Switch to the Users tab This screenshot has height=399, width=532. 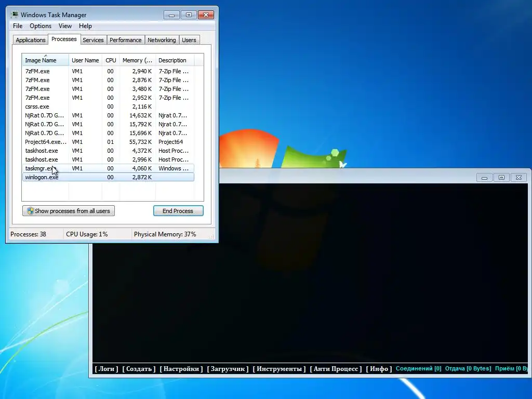pos(189,40)
